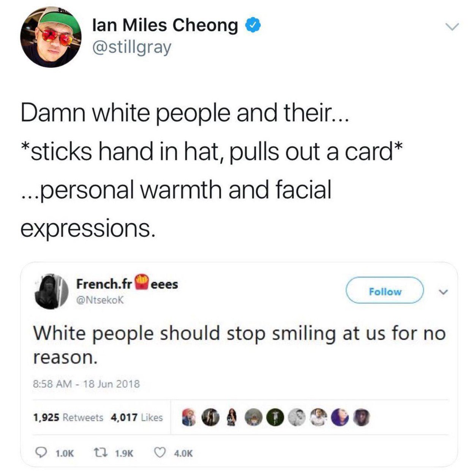Expand the top tweet options chevron

coord(452,26)
